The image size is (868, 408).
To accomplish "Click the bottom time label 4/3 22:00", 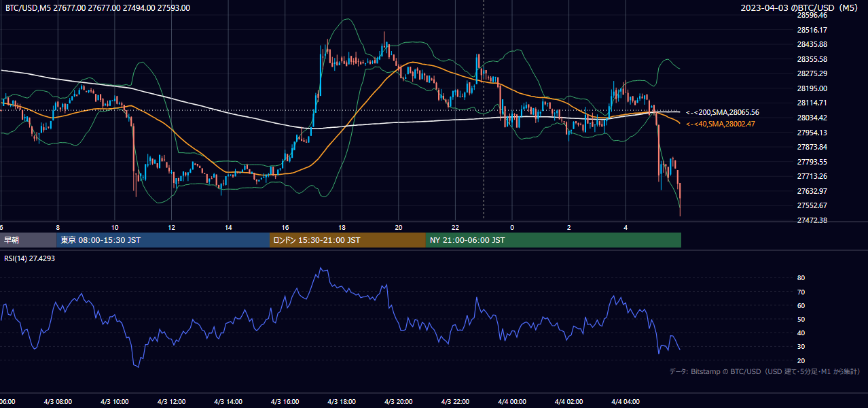I will pyautogui.click(x=455, y=402).
